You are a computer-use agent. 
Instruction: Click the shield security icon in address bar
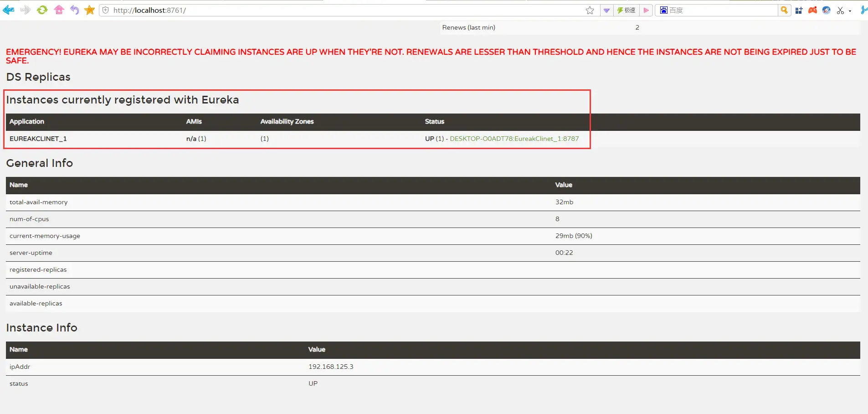point(106,10)
